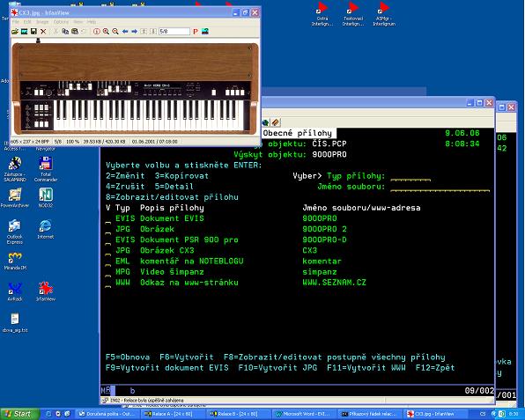Viewport: 525px width, 420px height.
Task: Click F9=Vytvořit dokument EVIS label
Action: click(167, 368)
